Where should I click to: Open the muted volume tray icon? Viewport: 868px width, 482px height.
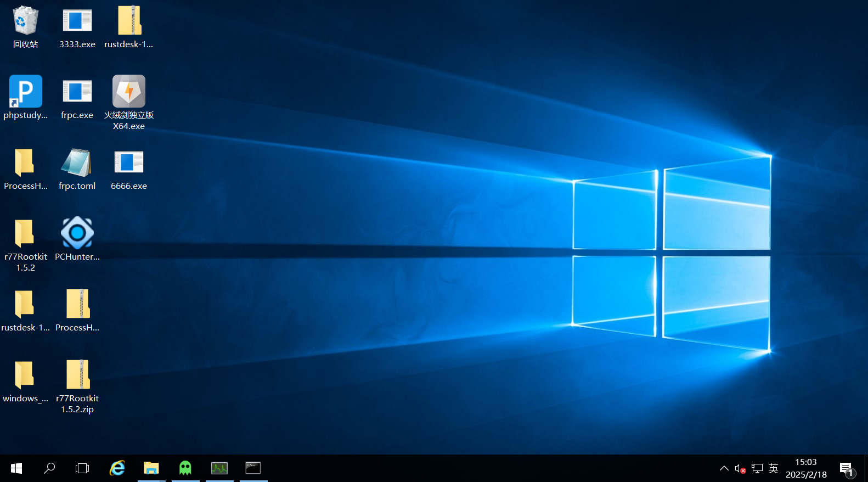pyautogui.click(x=740, y=468)
